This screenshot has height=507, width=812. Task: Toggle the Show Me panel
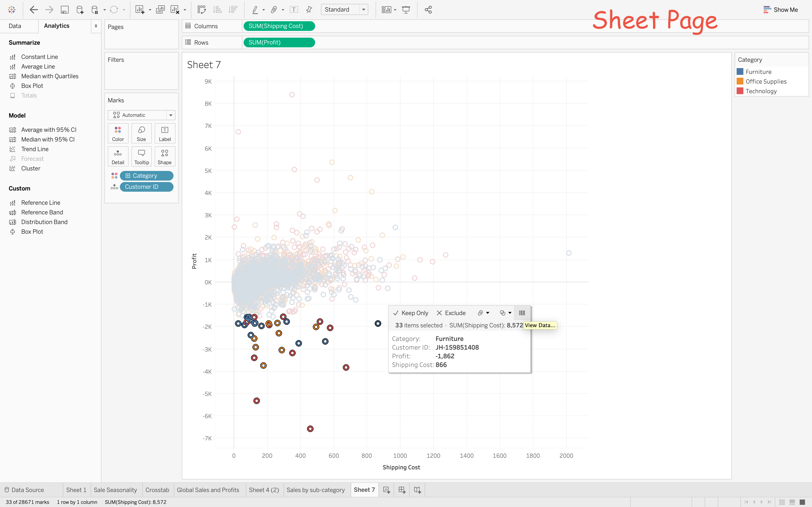coord(780,10)
